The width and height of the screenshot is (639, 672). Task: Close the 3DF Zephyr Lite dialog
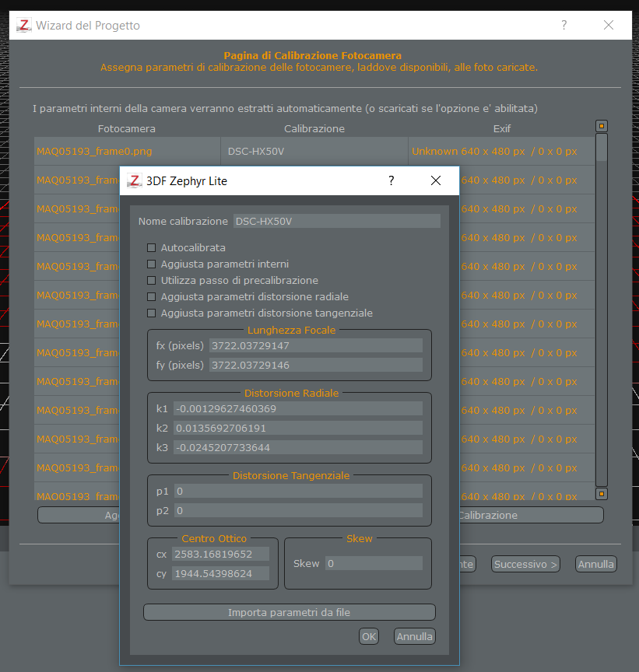point(436,181)
